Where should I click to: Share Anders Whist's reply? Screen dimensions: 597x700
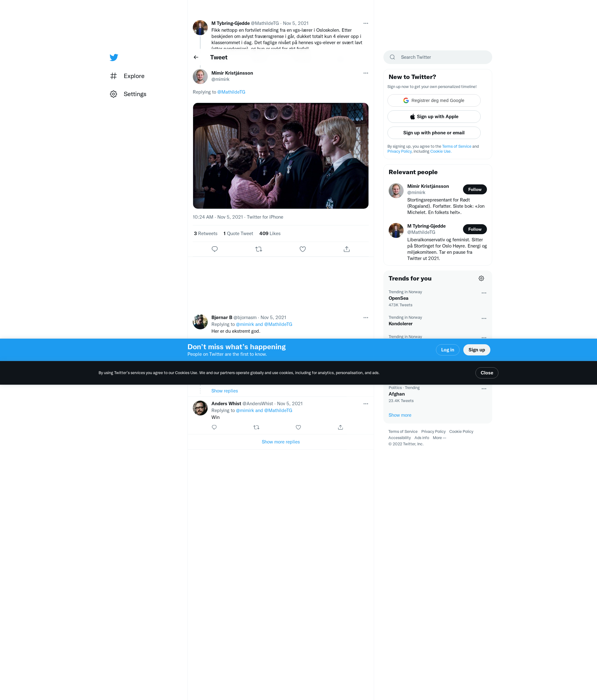pos(340,427)
